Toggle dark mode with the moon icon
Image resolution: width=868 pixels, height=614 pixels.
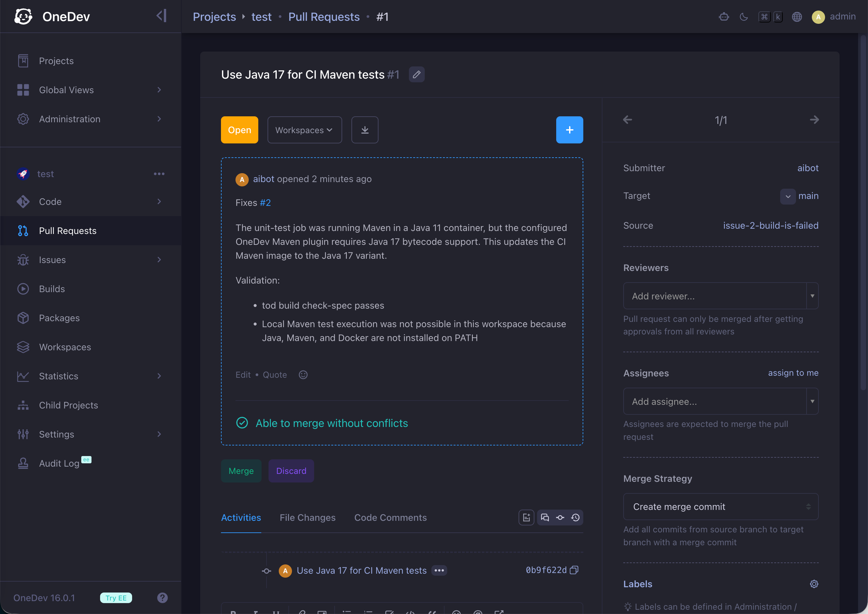click(743, 17)
